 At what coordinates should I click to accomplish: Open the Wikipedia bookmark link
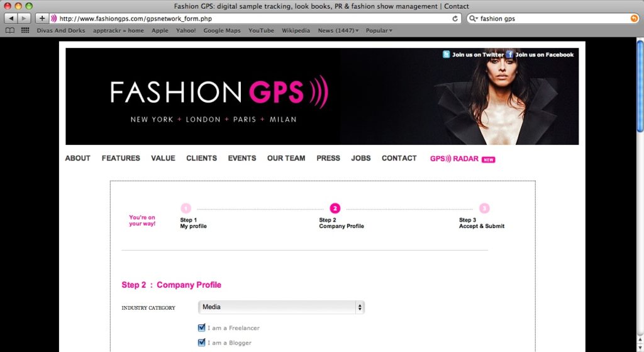(296, 30)
